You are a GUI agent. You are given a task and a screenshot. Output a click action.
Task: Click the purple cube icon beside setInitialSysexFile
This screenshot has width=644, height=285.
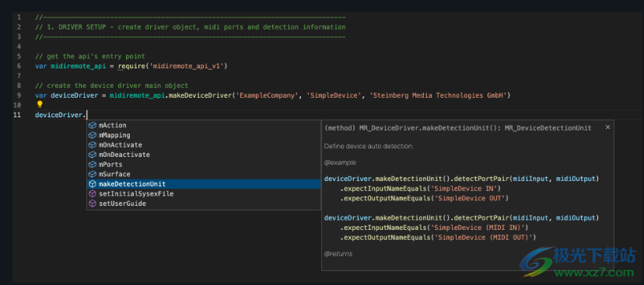[x=93, y=194]
